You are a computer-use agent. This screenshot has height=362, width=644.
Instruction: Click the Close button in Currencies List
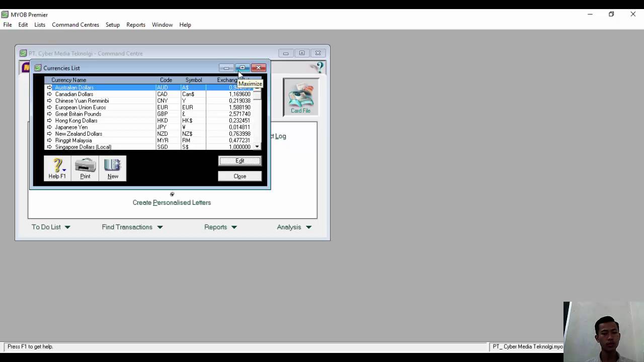point(240,176)
